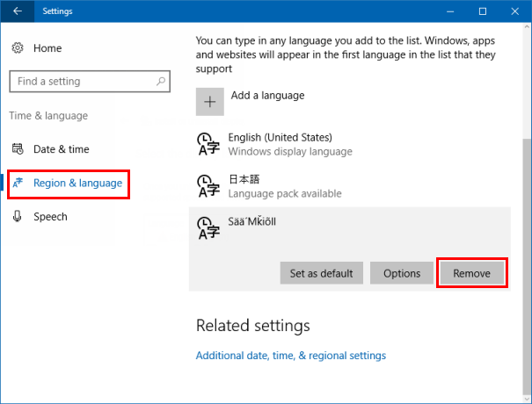Go to Settings Home
The width and height of the screenshot is (532, 404).
pos(47,48)
